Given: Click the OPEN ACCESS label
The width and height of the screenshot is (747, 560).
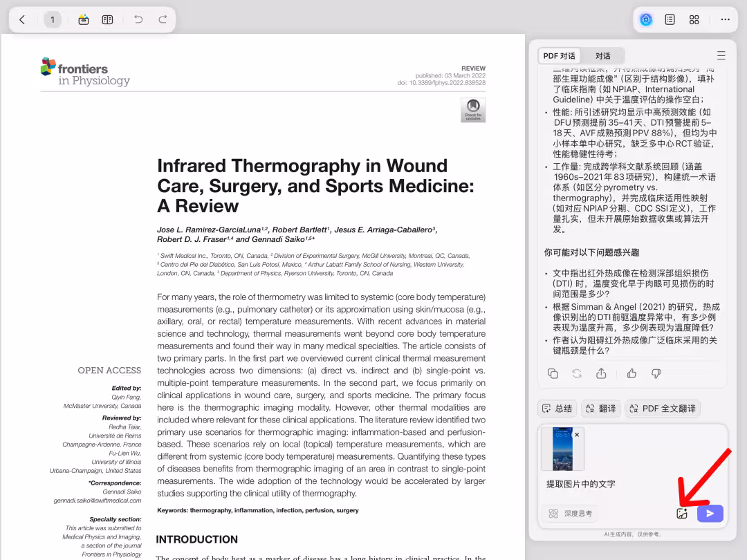Looking at the screenshot, I should coord(109,371).
